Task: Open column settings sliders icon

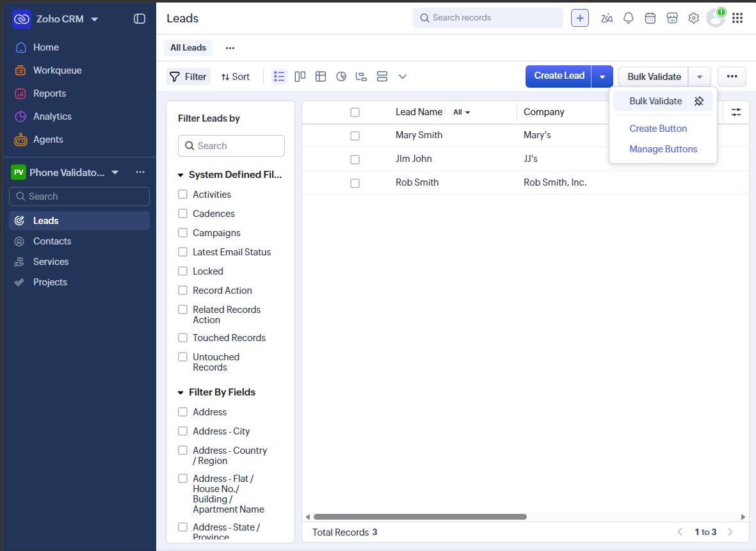Action: click(x=736, y=113)
